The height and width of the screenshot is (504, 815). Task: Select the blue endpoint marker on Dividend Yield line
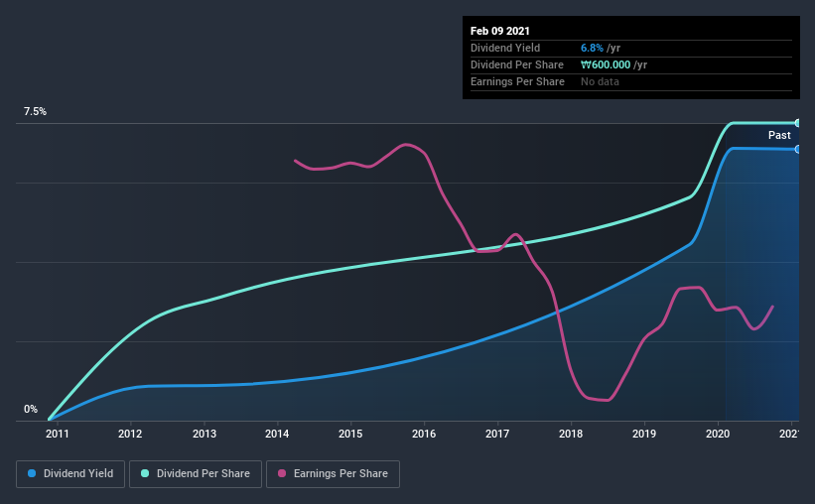[x=797, y=149]
